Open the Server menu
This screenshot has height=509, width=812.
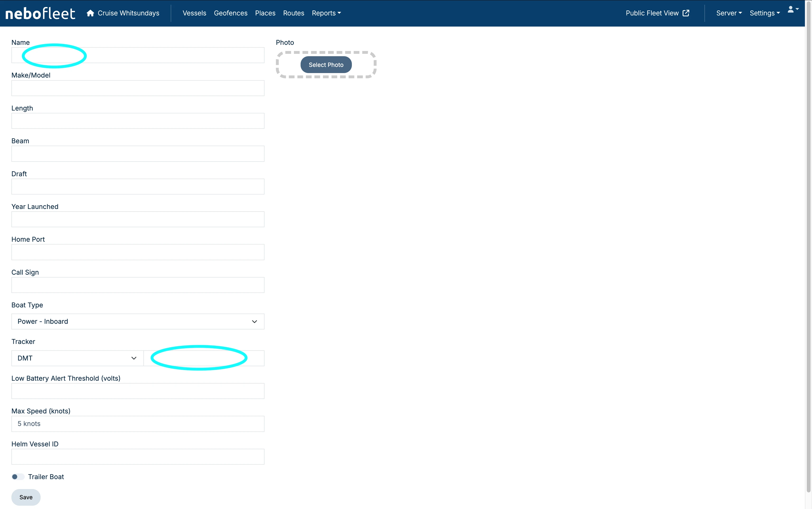[x=729, y=13]
